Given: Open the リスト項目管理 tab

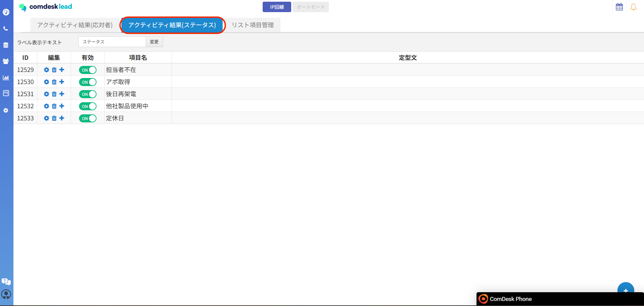Looking at the screenshot, I should point(253,25).
